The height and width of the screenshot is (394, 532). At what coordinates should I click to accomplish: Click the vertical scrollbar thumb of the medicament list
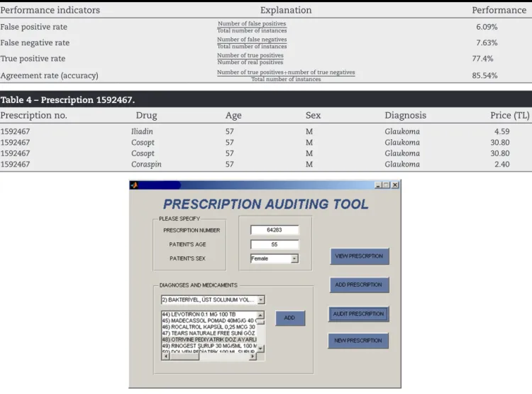coord(260,322)
